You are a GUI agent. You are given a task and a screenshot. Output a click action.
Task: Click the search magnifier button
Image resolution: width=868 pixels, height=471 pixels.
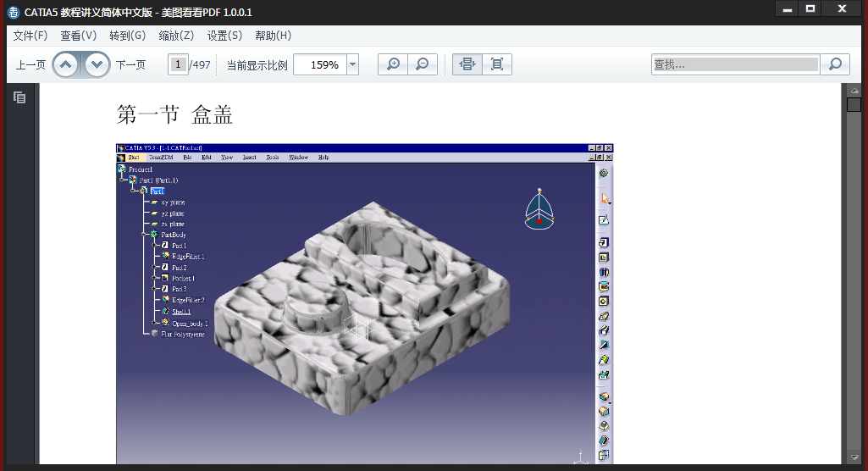835,64
